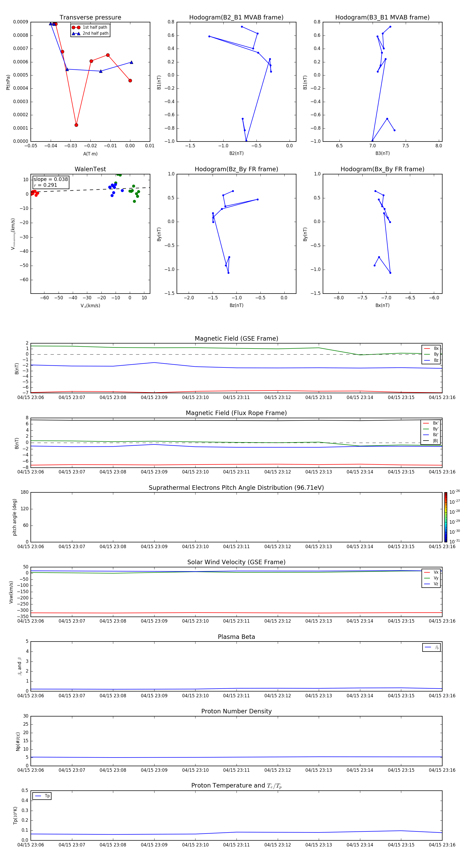Click the '2nd half path' legend entry
This screenshot has width=473, height=868.
coord(90,33)
